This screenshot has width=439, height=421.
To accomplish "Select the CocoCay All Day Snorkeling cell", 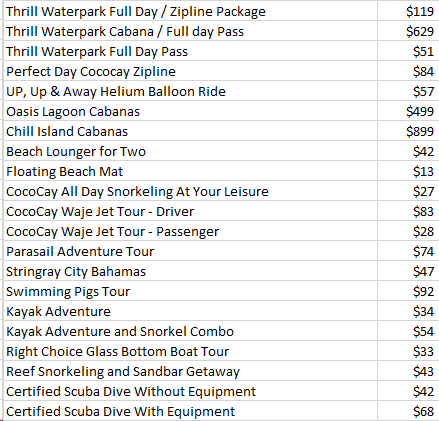I will (190, 191).
